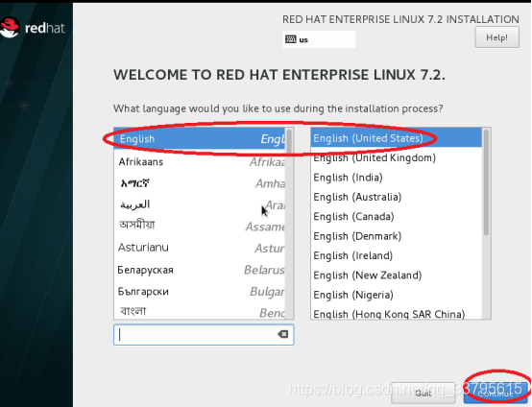Select Беларуская in the language list
The height and width of the screenshot is (407, 532).
click(200, 270)
